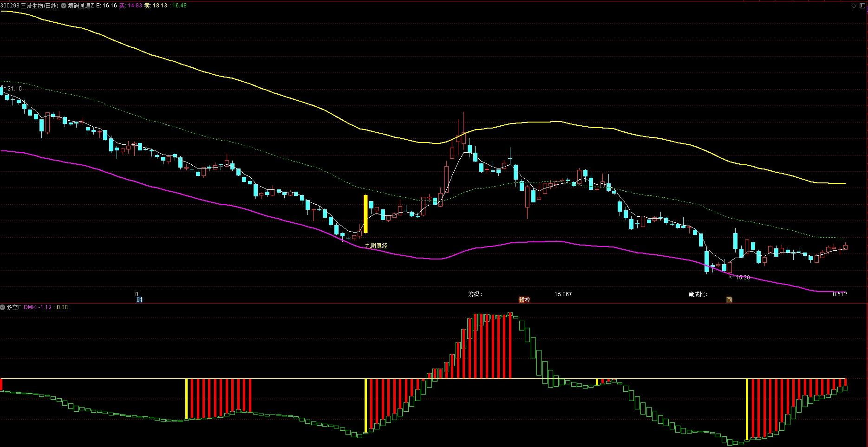Open the 筹码通道Z indicator dropdown arrow
Image resolution: width=868 pixels, height=447 pixels.
point(64,6)
